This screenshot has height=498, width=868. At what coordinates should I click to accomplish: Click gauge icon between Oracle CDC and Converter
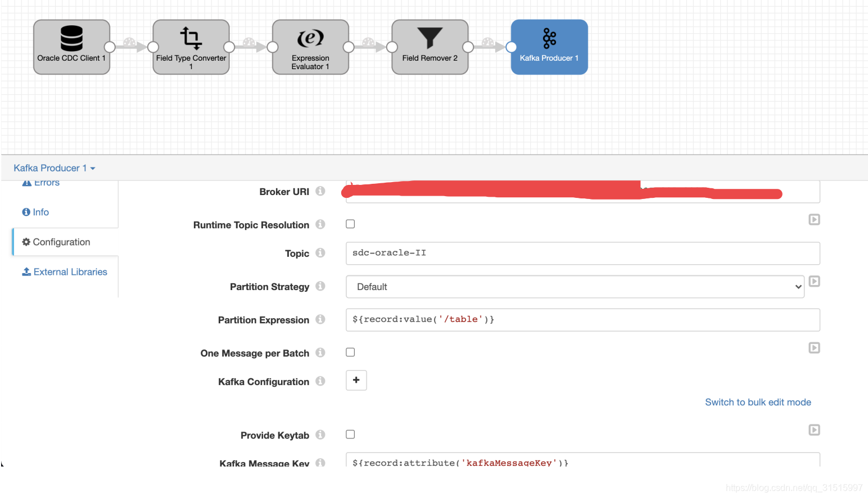click(x=129, y=43)
